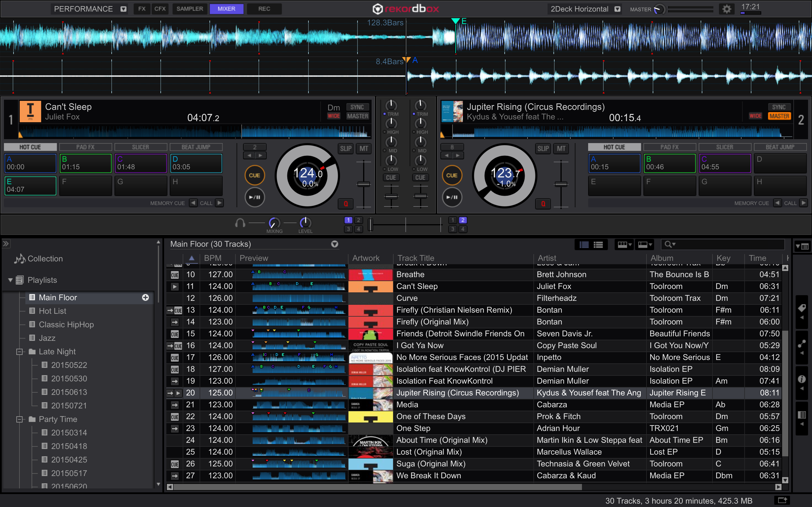Click the tag icon in right sidebar
This screenshot has height=507, width=812.
click(802, 308)
